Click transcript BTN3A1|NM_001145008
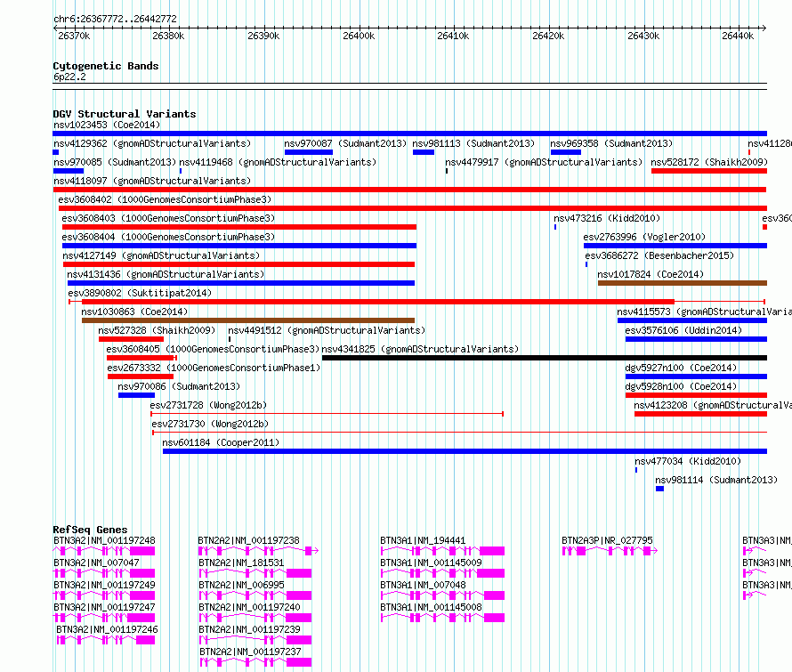This screenshot has width=792, height=672. point(432,607)
